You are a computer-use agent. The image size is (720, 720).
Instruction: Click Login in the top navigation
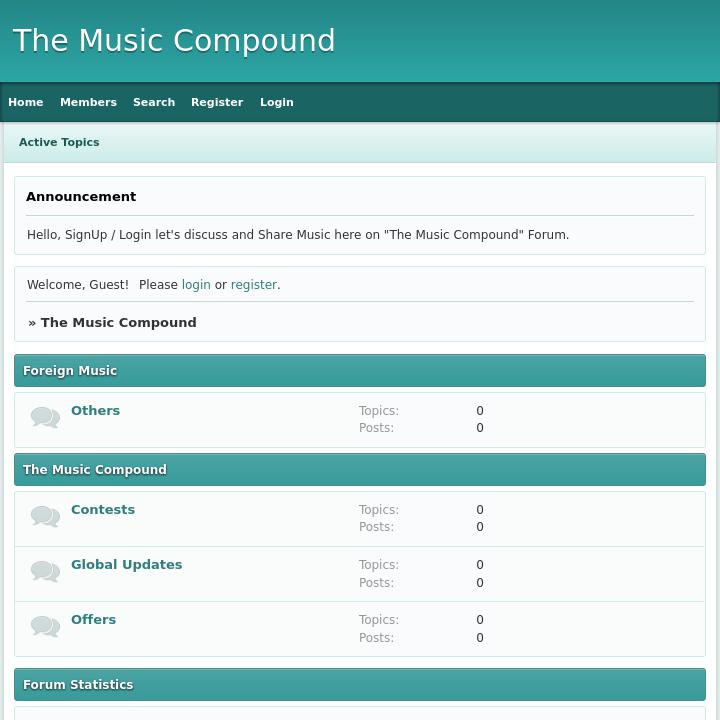277,102
